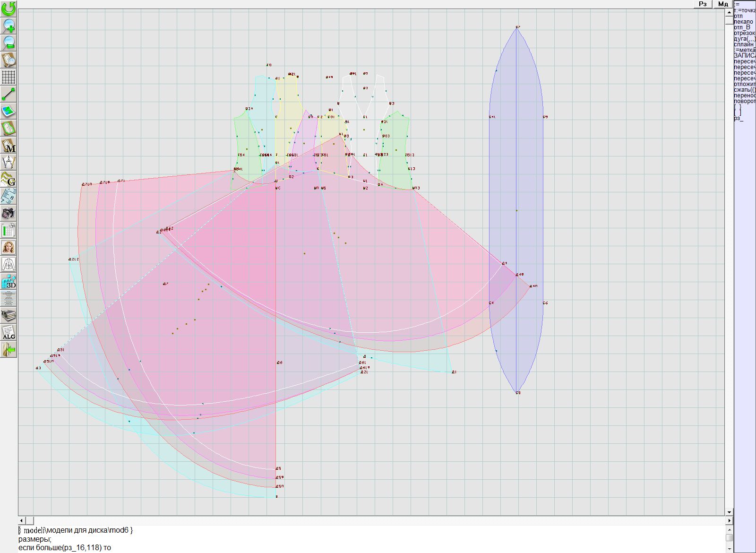Open the green spreadsheet table icon
This screenshot has height=553, width=756.
(9, 231)
